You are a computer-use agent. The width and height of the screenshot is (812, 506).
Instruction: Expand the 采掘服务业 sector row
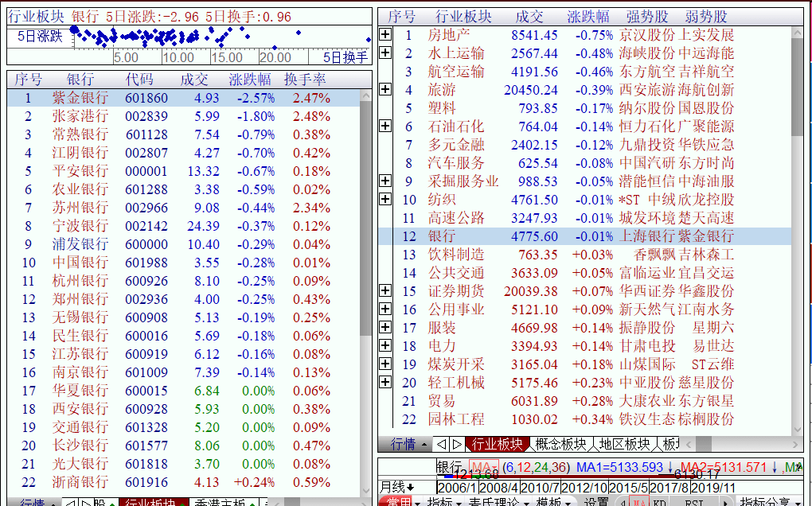(385, 181)
